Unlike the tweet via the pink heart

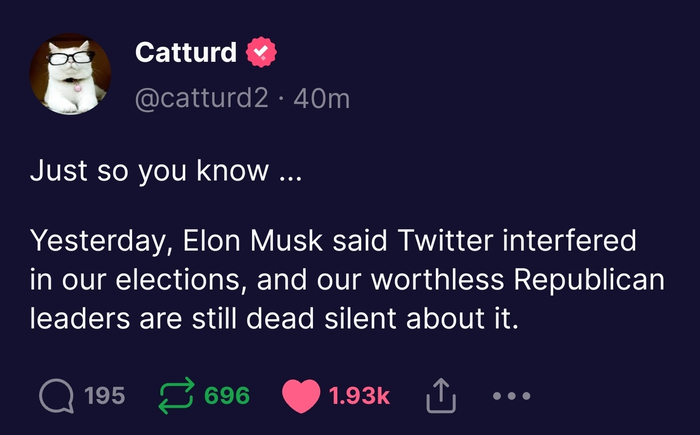coord(301,396)
